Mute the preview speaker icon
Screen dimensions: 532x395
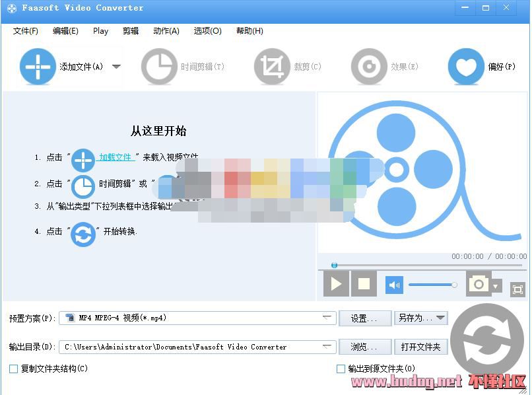tap(394, 285)
